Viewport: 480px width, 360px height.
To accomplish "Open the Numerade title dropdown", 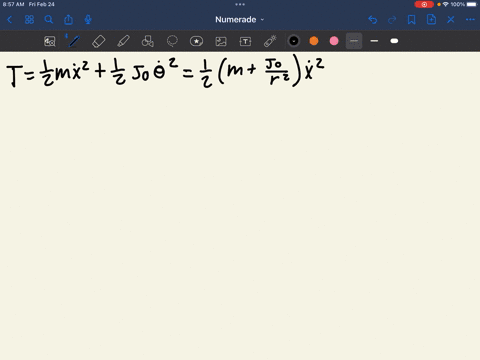I will pyautogui.click(x=239, y=20).
